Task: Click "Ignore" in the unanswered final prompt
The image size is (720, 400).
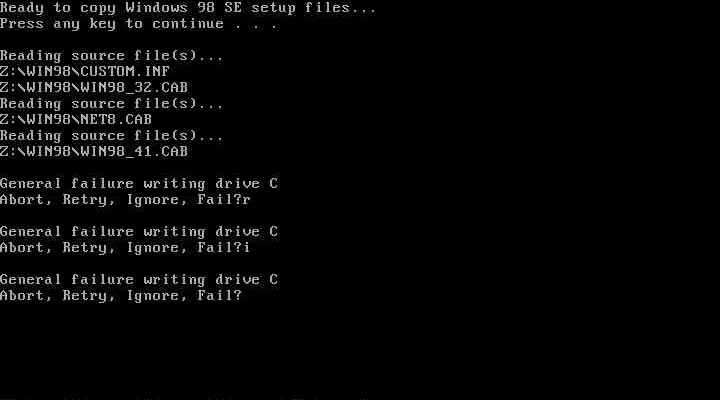Action: click(x=153, y=296)
